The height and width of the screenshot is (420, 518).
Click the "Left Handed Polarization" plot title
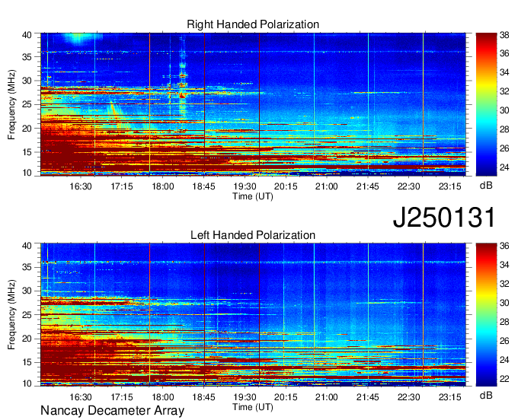tap(253, 235)
